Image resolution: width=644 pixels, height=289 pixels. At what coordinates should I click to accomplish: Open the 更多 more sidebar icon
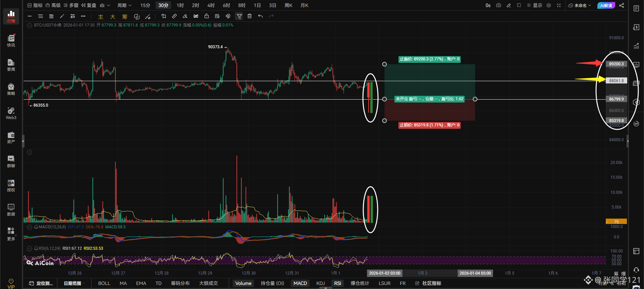tap(11, 234)
